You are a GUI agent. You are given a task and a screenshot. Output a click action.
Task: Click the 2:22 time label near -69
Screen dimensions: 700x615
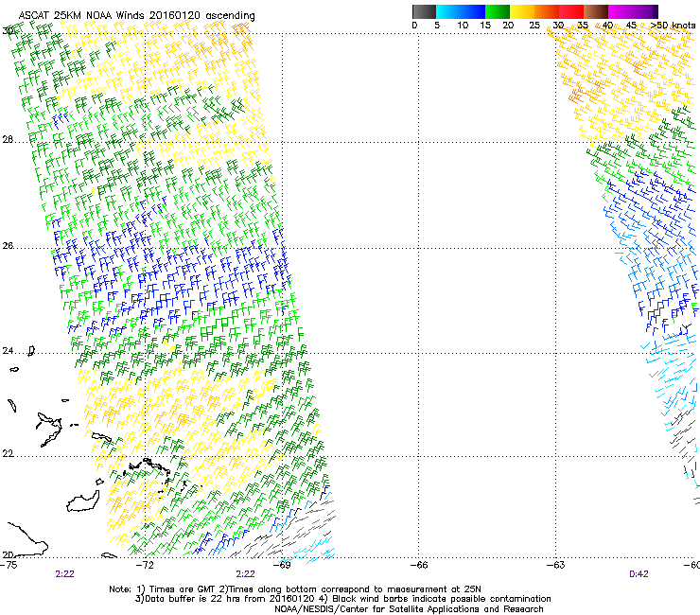tap(246, 574)
